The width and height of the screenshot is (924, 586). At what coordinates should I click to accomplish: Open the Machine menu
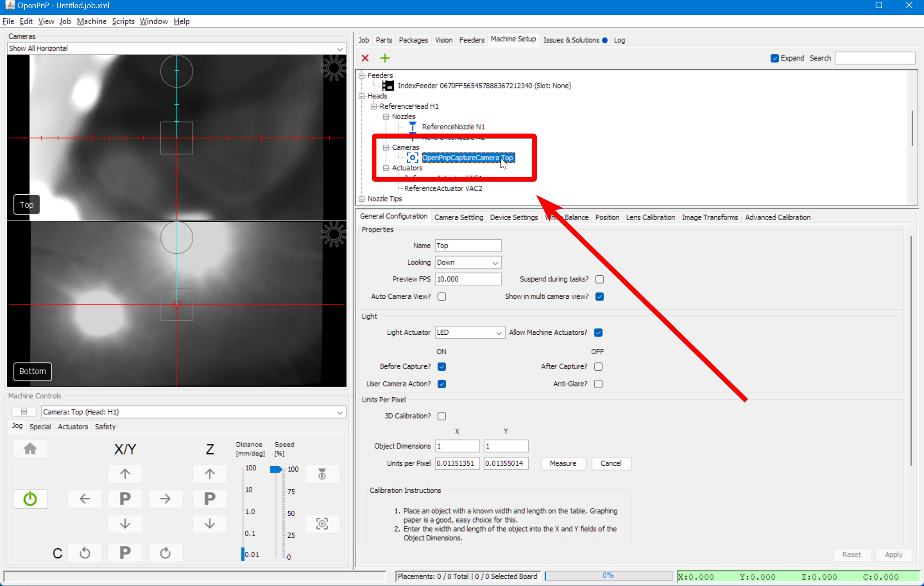click(x=92, y=21)
